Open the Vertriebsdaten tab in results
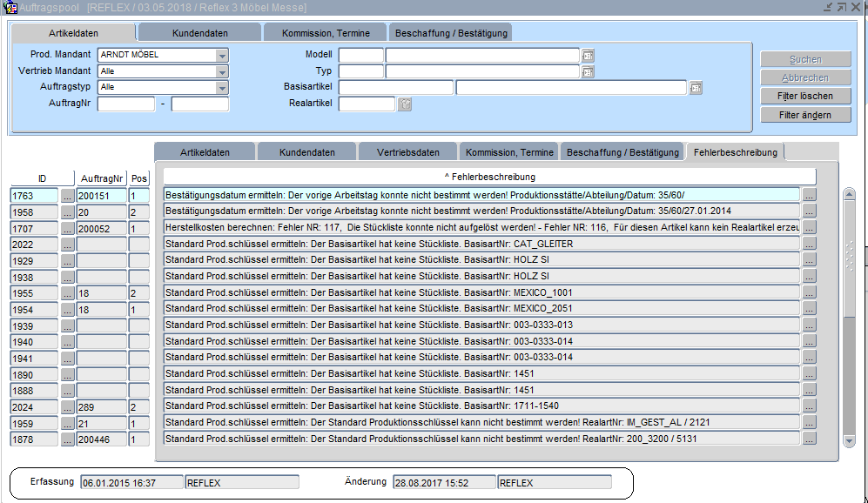The height and width of the screenshot is (503, 868). point(408,152)
